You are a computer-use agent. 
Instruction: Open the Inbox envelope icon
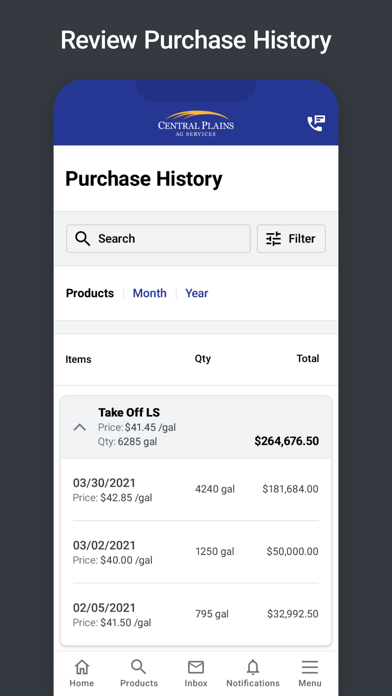pos(196,667)
